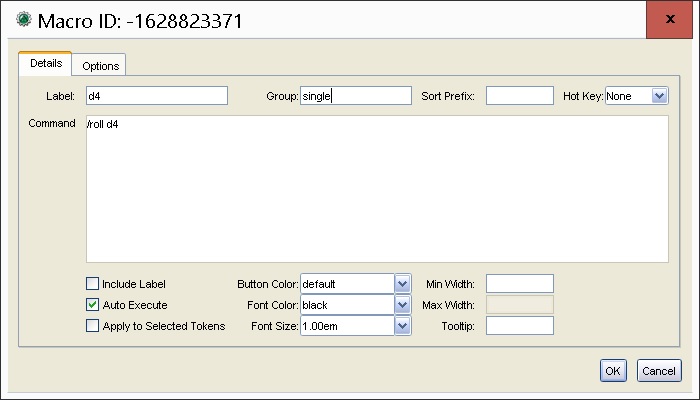Toggle Apply to Selected Tokens checkbox

click(93, 326)
